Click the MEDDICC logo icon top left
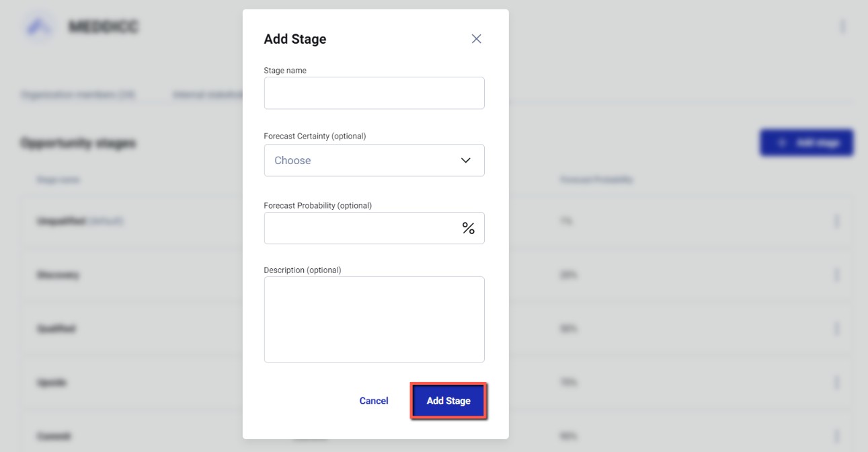868x452 pixels. click(x=38, y=26)
